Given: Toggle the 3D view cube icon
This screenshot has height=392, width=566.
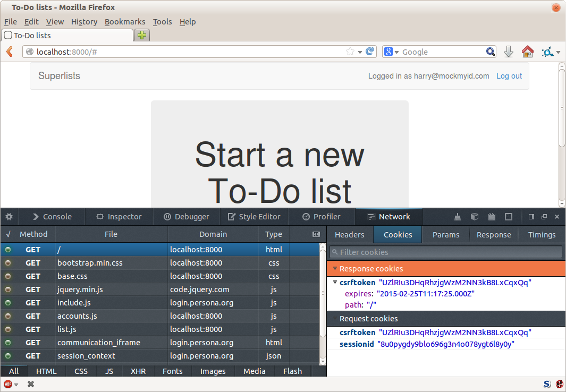Looking at the screenshot, I should point(475,217).
